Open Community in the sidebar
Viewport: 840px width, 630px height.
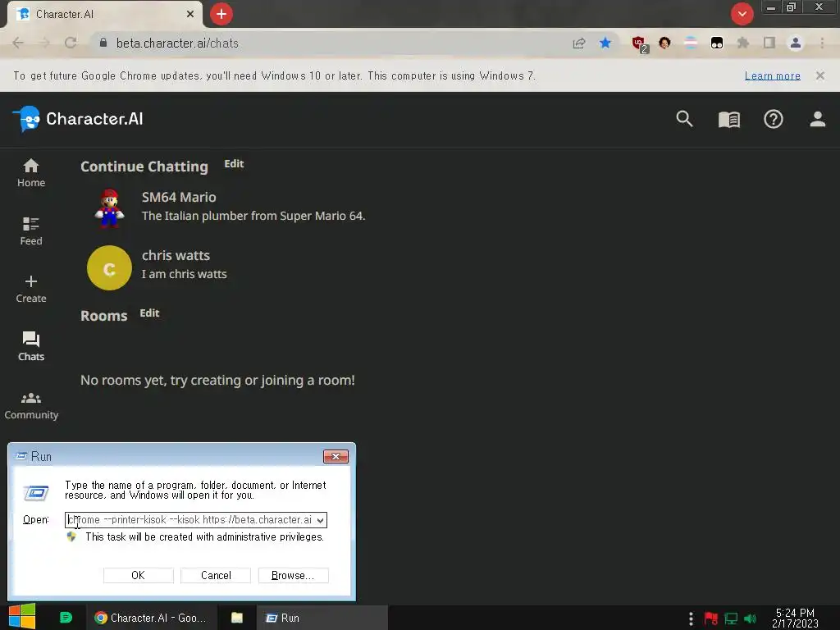coord(31,405)
